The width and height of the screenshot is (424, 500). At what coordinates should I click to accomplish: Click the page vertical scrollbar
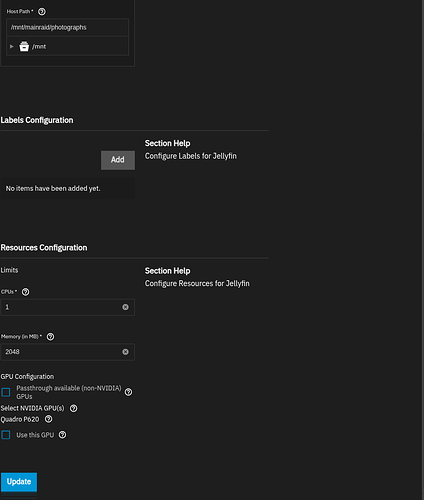422,250
